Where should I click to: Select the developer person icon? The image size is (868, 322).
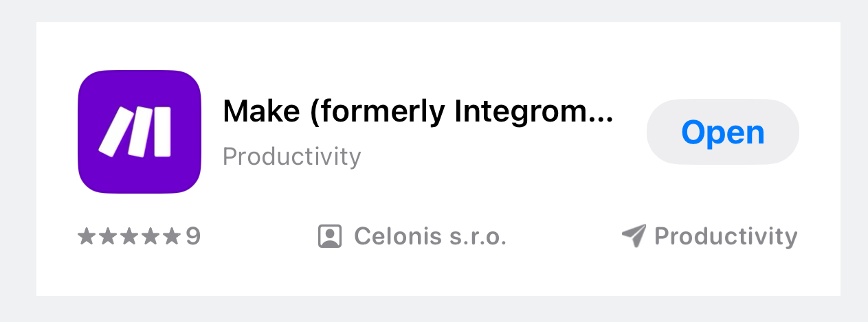click(330, 237)
